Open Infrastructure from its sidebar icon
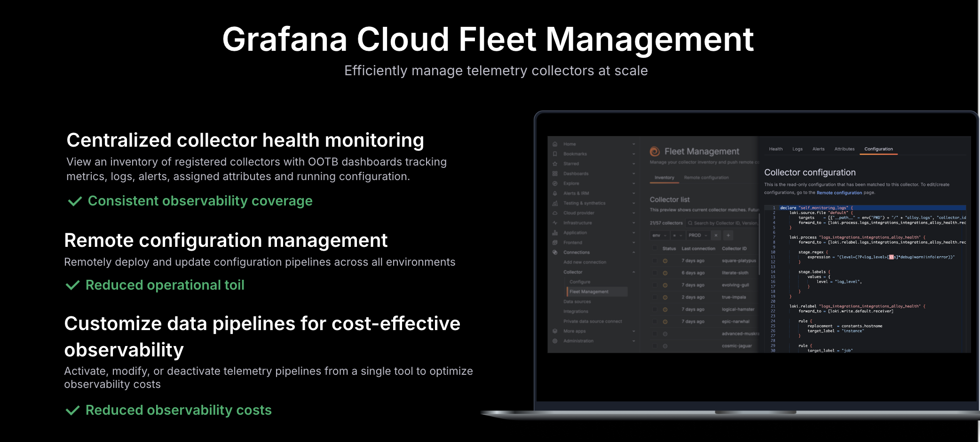 pos(554,222)
